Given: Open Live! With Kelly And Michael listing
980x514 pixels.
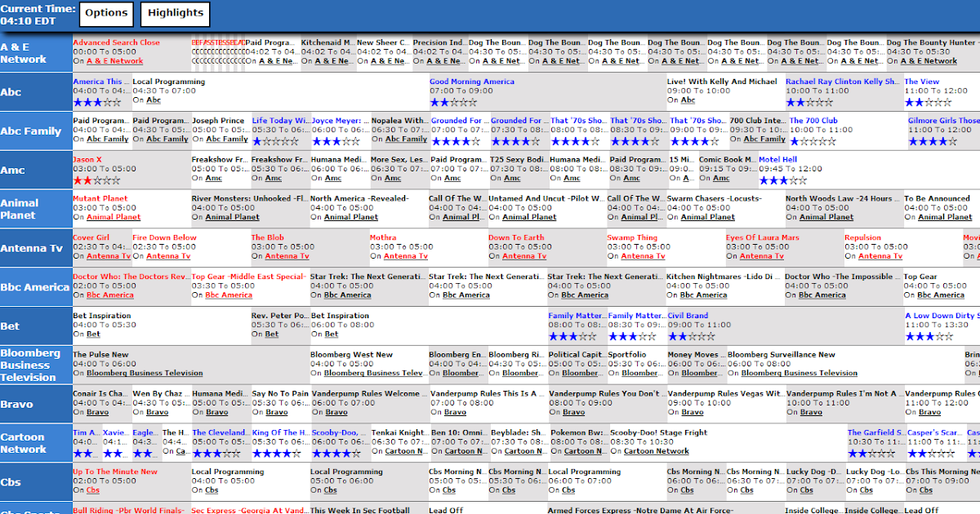Looking at the screenshot, I should tap(722, 82).
